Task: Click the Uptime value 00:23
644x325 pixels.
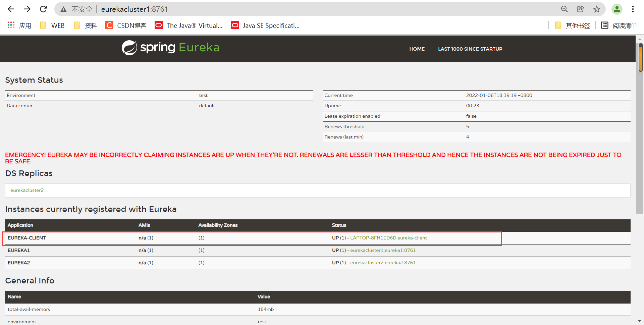Action: pos(473,106)
